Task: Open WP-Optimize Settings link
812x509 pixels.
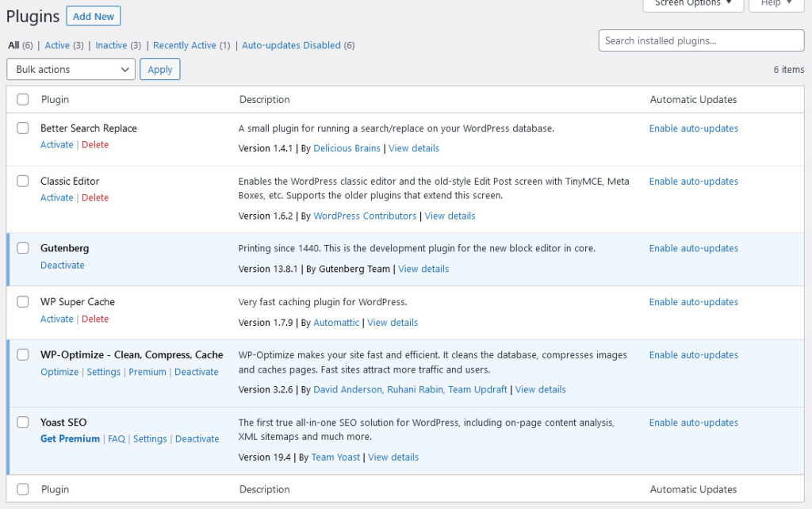Action: click(x=104, y=372)
